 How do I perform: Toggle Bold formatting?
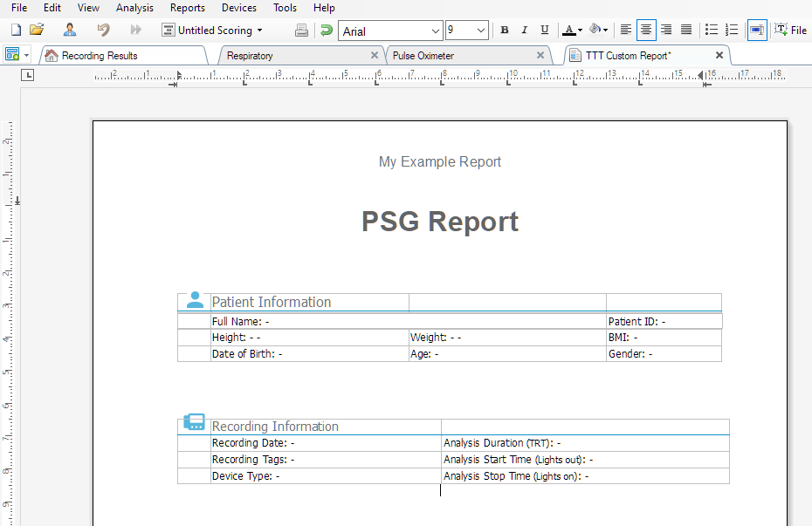[505, 31]
